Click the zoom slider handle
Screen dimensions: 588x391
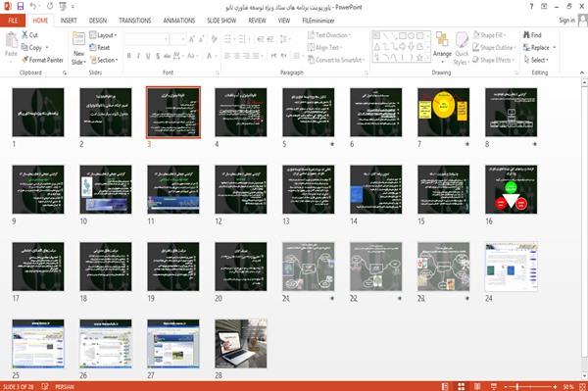[x=517, y=386]
